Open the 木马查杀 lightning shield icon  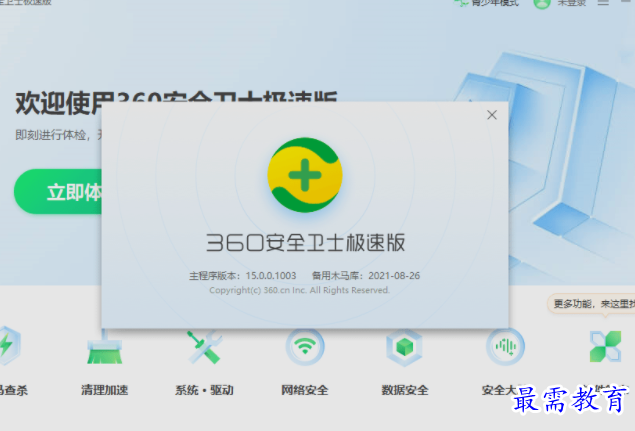pos(8,346)
